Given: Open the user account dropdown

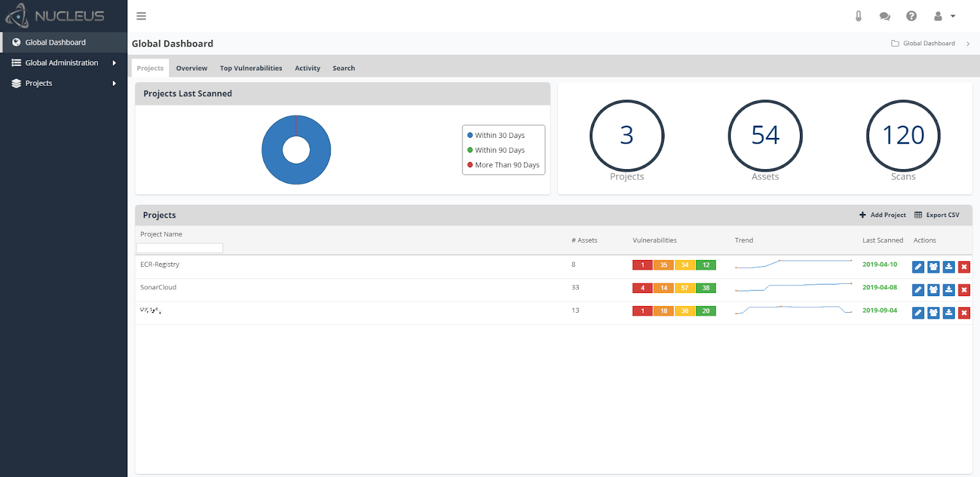Looking at the screenshot, I should (944, 16).
